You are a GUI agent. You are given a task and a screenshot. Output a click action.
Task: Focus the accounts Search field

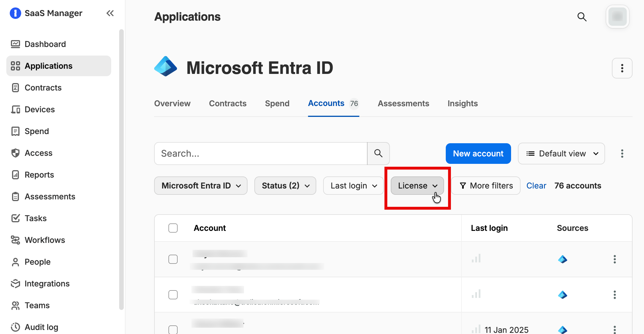(261, 154)
